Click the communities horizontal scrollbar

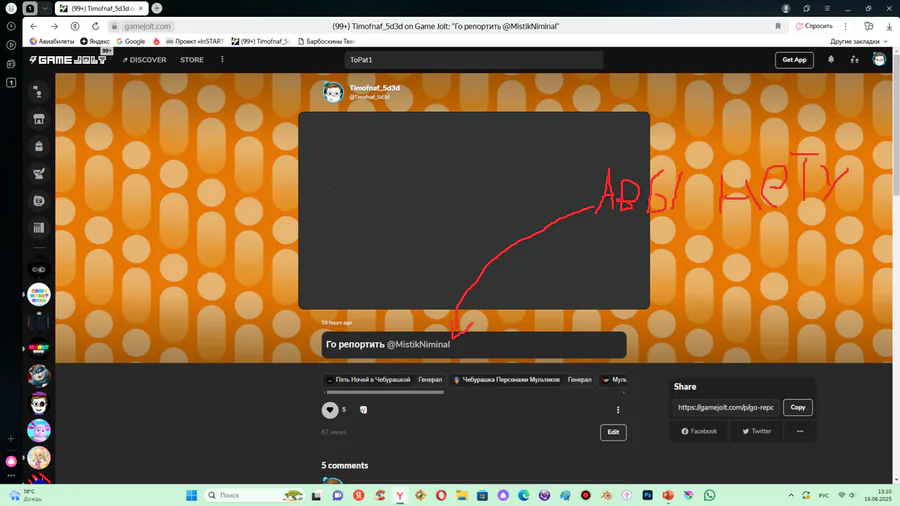point(385,392)
